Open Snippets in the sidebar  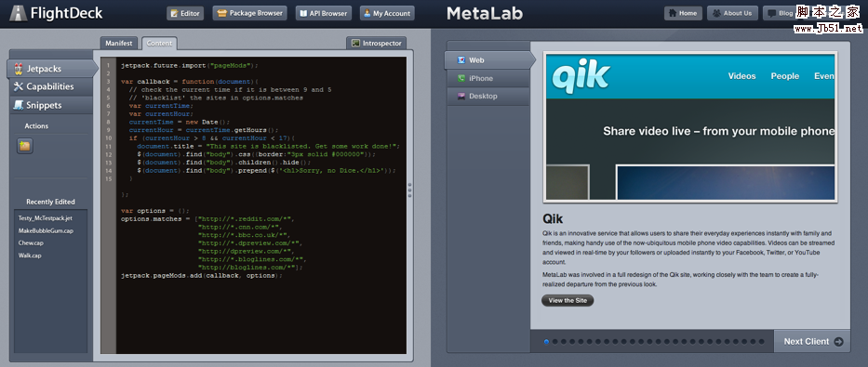51,105
